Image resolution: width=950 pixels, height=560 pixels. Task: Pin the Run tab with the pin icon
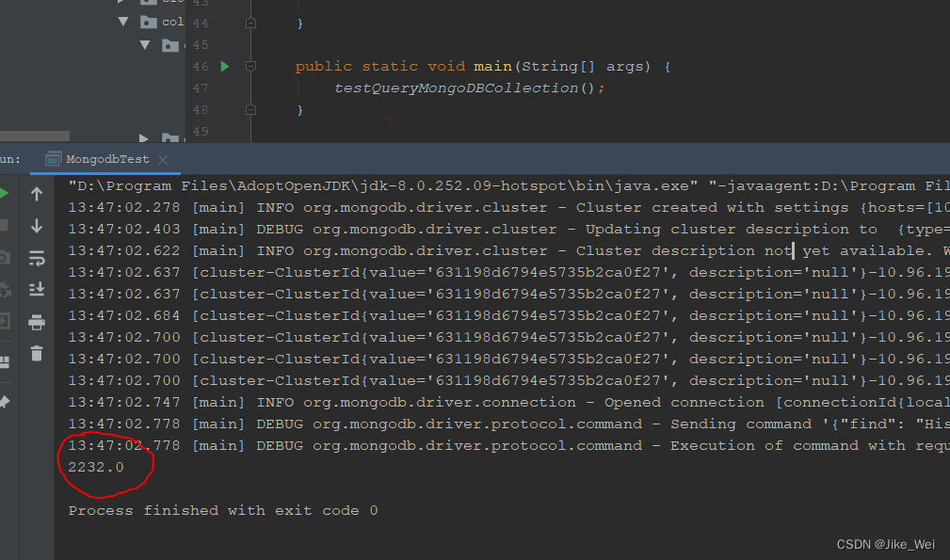coord(5,402)
